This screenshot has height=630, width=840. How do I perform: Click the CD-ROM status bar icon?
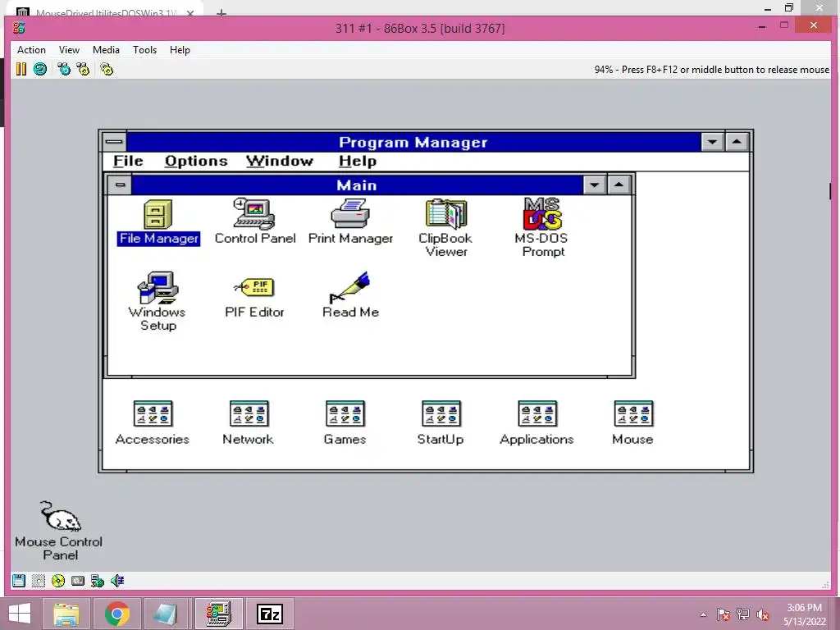(x=58, y=581)
